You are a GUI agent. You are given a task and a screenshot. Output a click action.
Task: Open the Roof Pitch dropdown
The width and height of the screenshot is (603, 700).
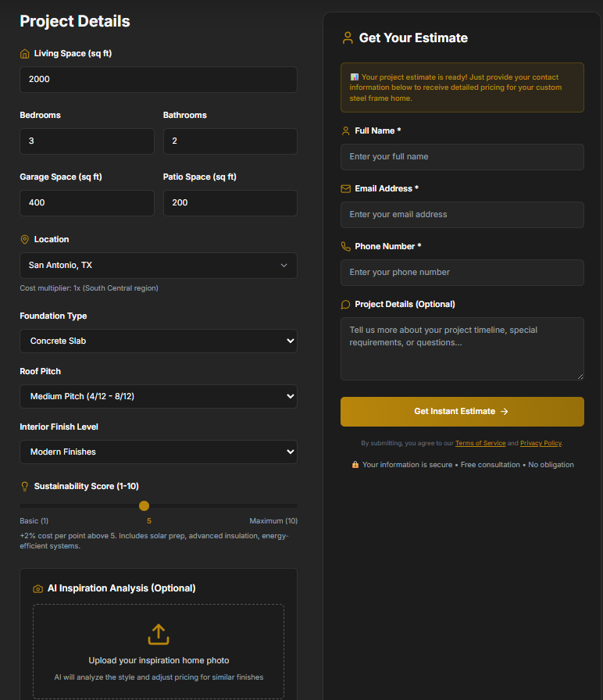click(158, 397)
